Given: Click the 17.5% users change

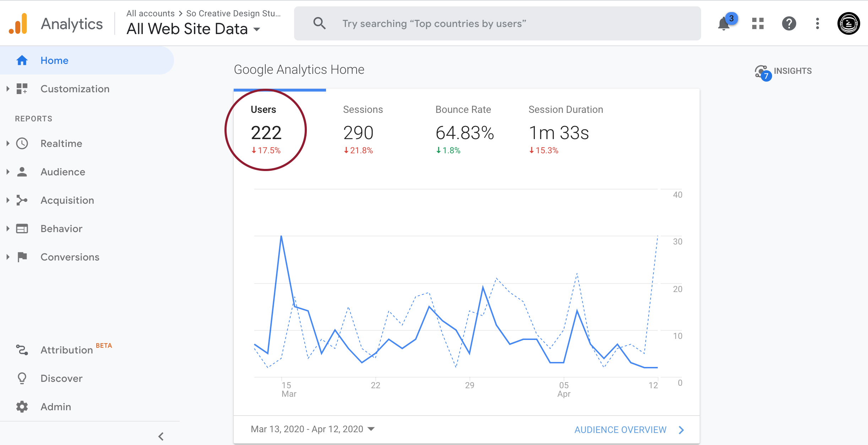Looking at the screenshot, I should point(266,150).
